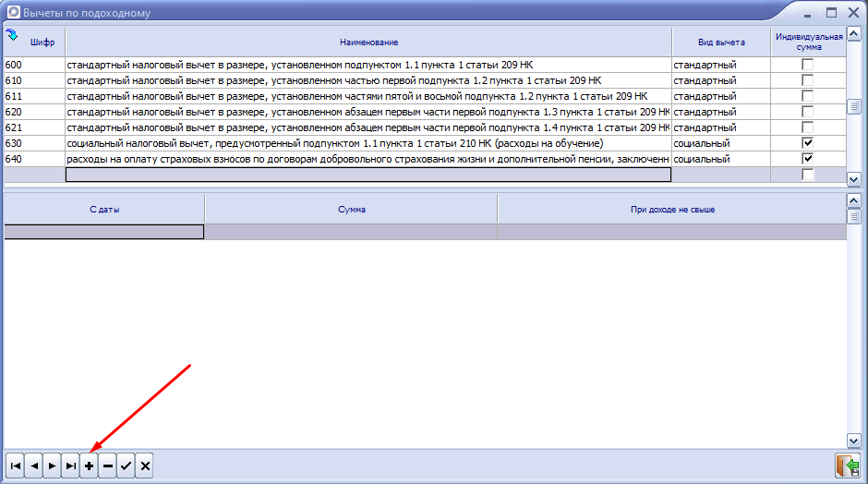Image resolution: width=868 pixels, height=484 pixels.
Task: Click the 'Вид вычета' column header
Action: [720, 42]
